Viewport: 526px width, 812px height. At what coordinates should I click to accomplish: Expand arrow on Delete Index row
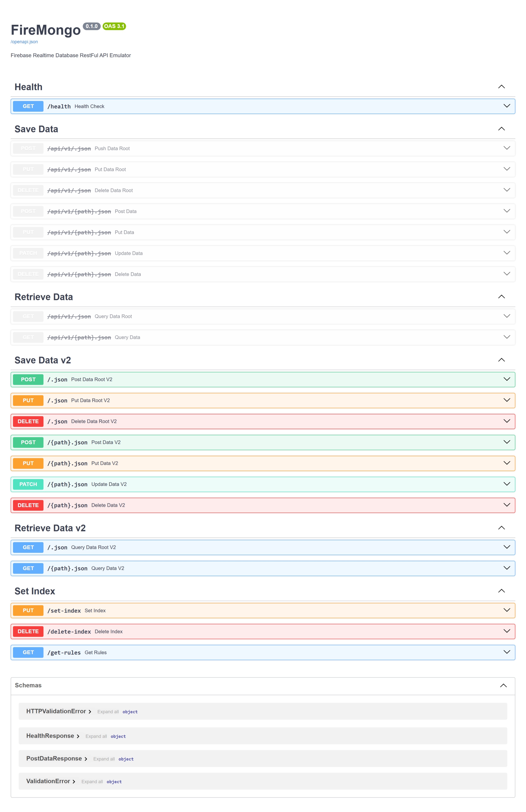point(507,631)
